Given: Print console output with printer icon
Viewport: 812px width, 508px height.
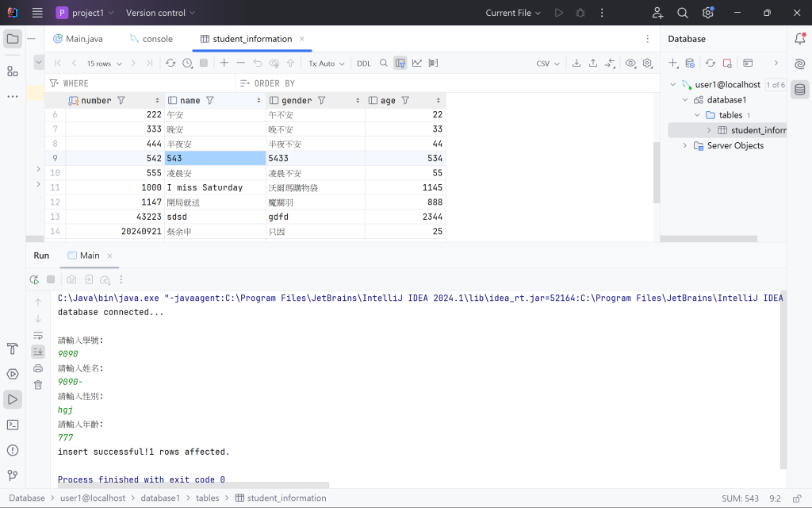Looking at the screenshot, I should point(38,368).
